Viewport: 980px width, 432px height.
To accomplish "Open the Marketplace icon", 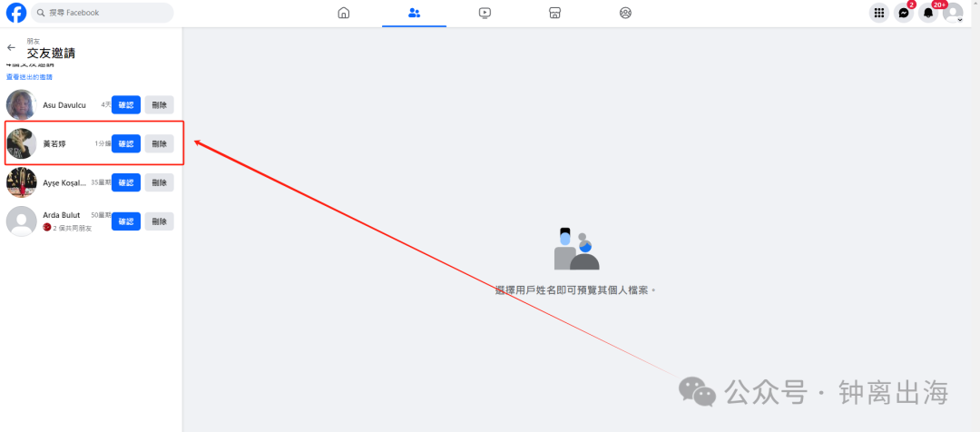I will [554, 13].
